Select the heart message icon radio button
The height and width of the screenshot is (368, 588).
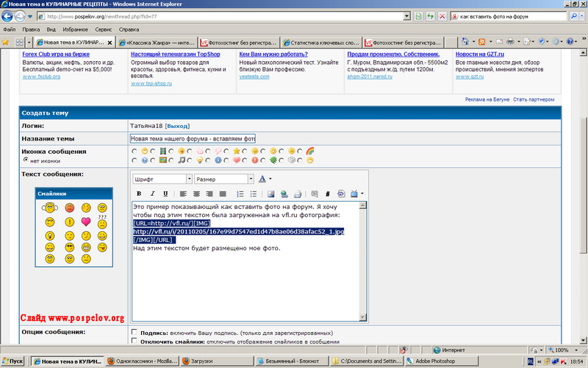[226, 160]
